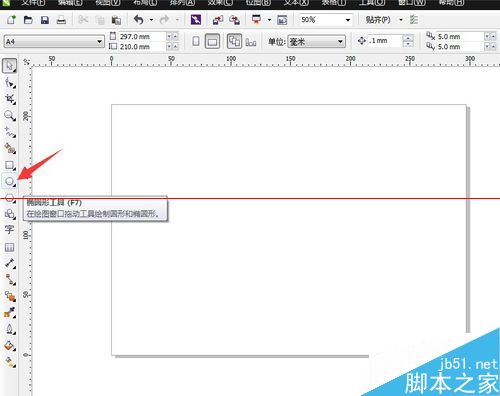Open the application launcher icon
This screenshot has width=500, height=396.
coord(256,20)
